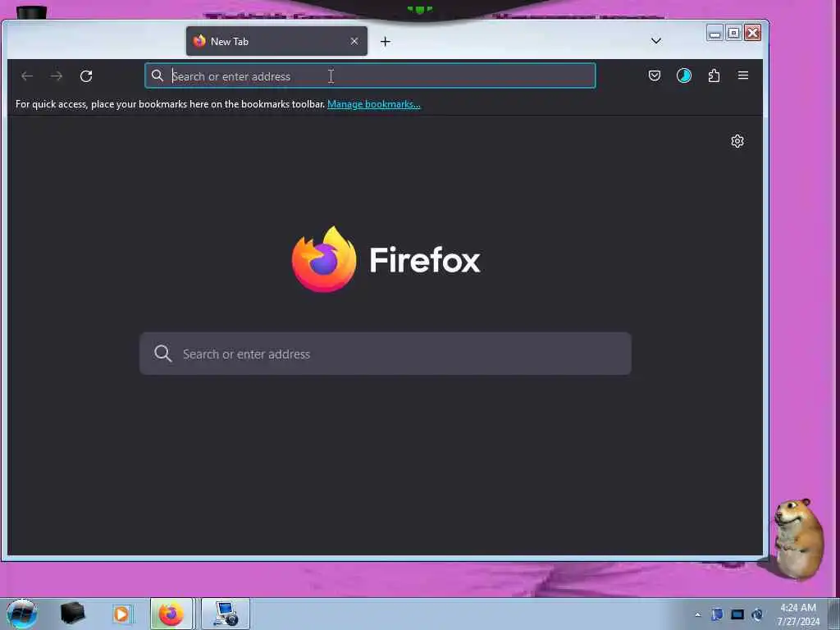The height and width of the screenshot is (630, 840).
Task: Open the Firefox hamburger application menu
Action: pos(743,75)
